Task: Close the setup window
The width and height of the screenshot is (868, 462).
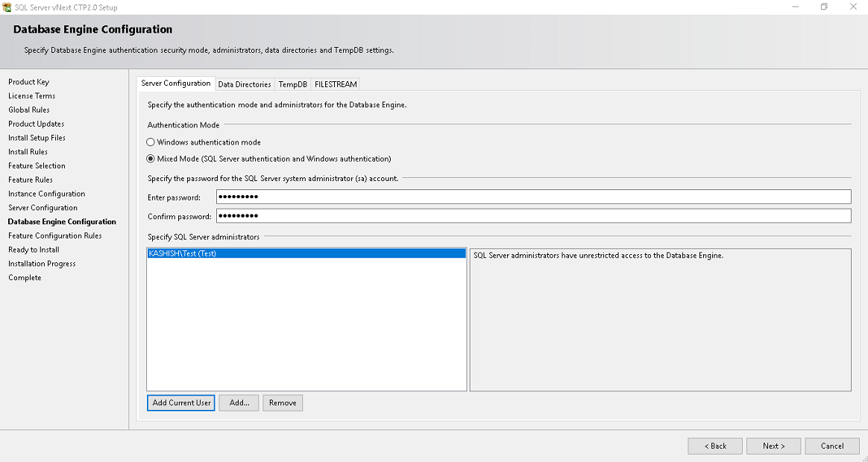Action: coord(853,7)
